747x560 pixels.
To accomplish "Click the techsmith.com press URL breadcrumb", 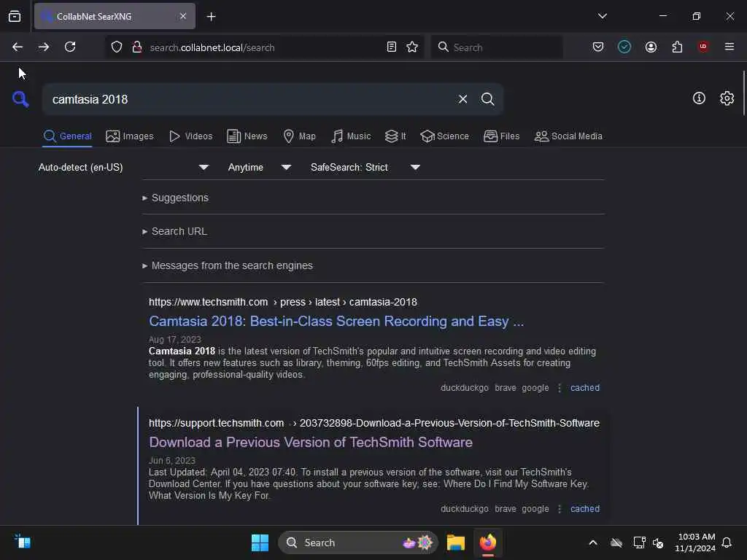I will click(283, 303).
